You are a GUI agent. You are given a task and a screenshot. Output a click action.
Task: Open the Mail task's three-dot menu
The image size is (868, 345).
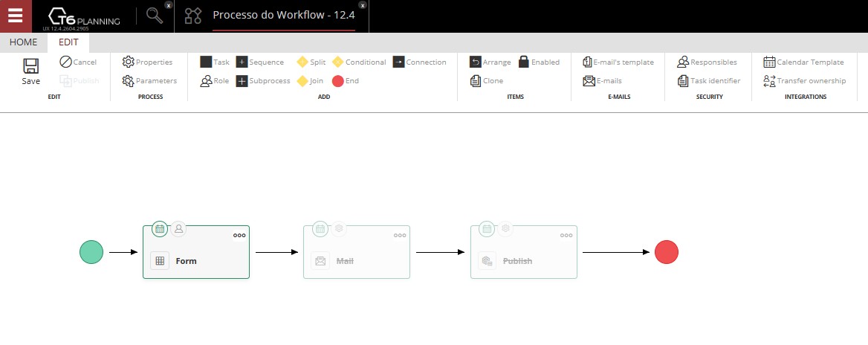[x=400, y=236]
